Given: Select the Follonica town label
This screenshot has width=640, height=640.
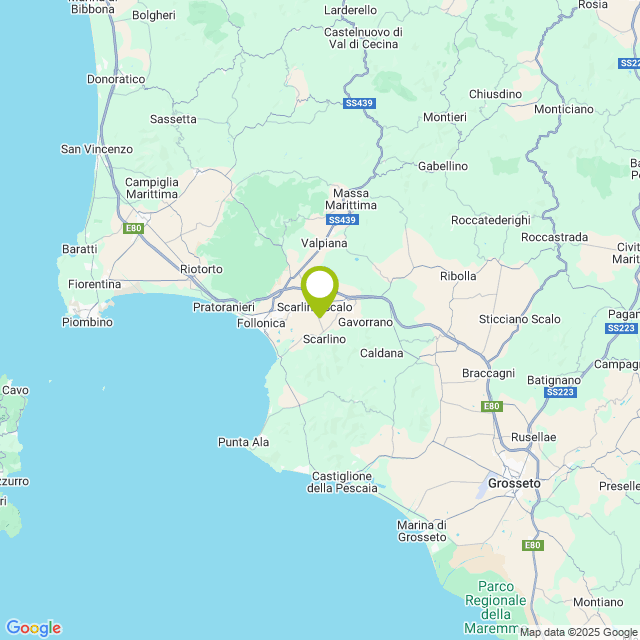Looking at the screenshot, I should [x=261, y=323].
